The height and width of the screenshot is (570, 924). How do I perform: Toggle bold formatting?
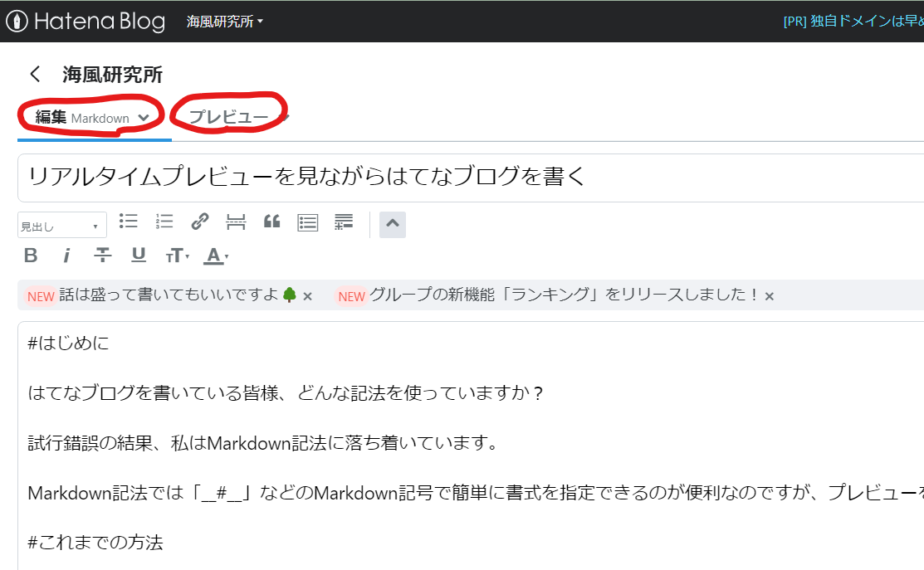click(31, 256)
